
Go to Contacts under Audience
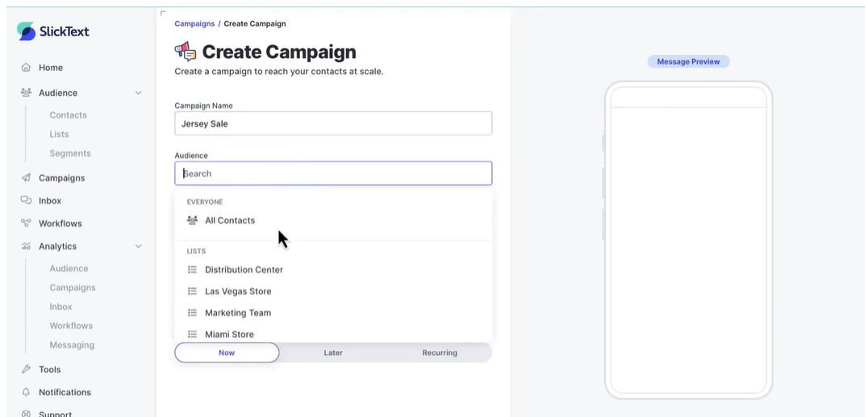click(x=68, y=115)
